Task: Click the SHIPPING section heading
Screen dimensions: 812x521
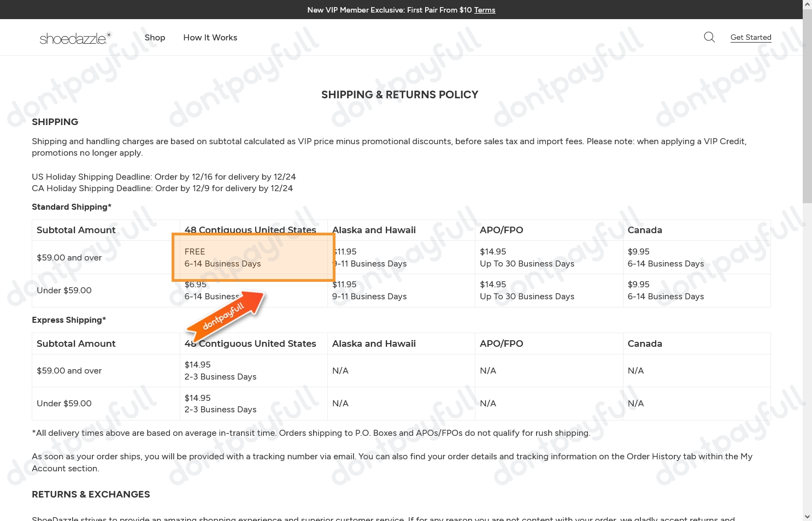Action: tap(55, 122)
